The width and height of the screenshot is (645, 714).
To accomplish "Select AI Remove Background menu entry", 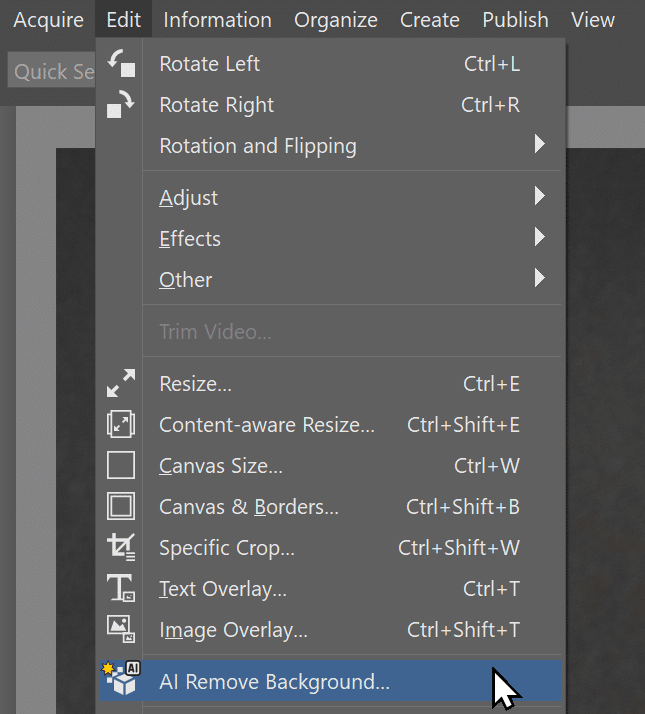I will pos(275,683).
